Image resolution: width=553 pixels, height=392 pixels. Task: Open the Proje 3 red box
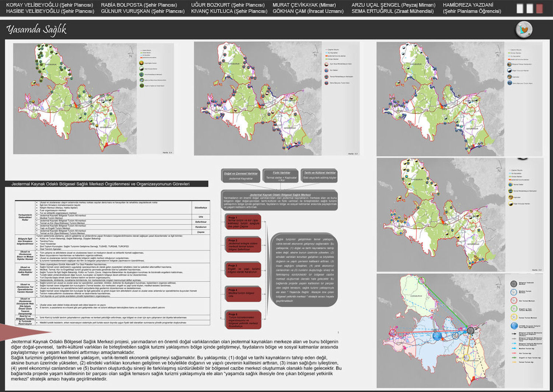[243, 270]
